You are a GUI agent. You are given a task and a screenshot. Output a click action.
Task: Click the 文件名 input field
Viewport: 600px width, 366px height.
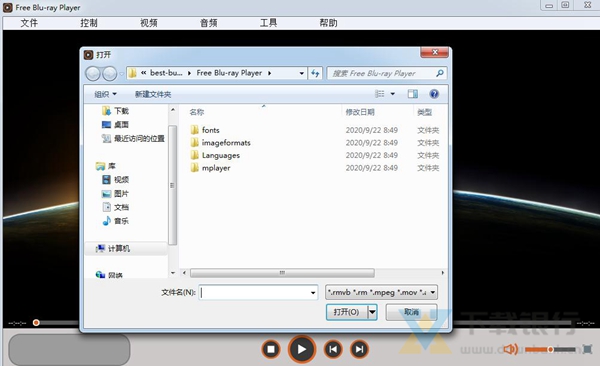(258, 292)
